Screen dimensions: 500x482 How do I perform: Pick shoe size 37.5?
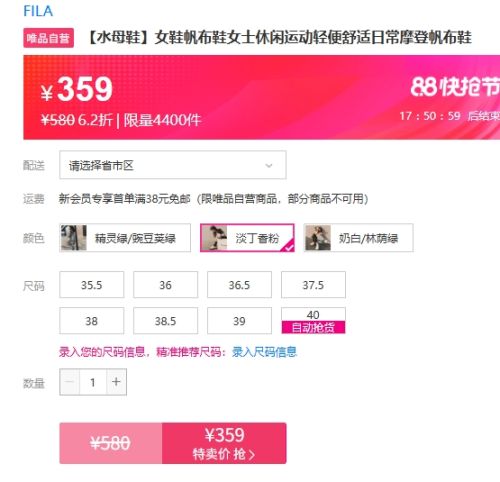coord(313,285)
